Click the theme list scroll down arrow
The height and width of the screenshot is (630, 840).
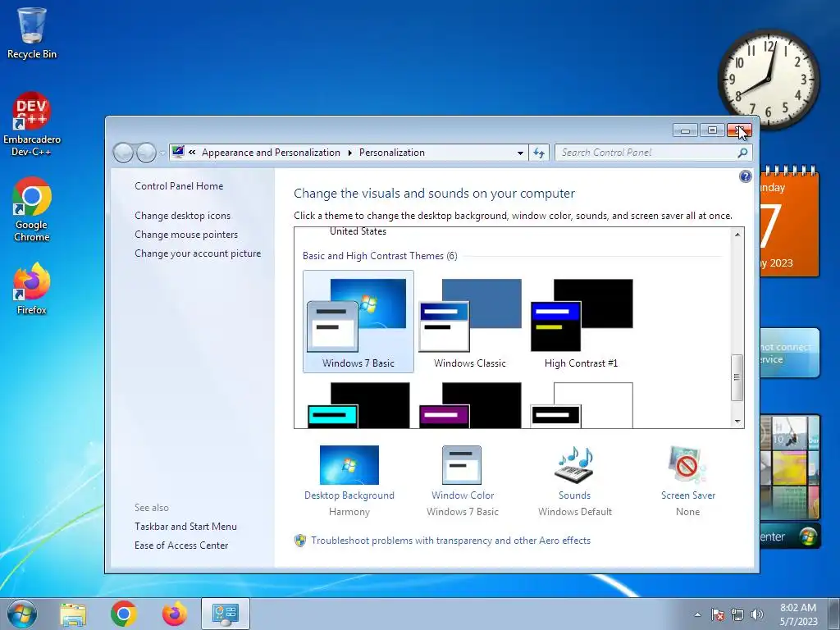pos(737,422)
